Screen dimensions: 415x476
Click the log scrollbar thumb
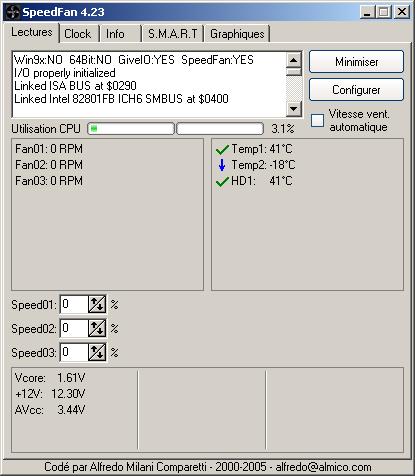pyautogui.click(x=294, y=71)
